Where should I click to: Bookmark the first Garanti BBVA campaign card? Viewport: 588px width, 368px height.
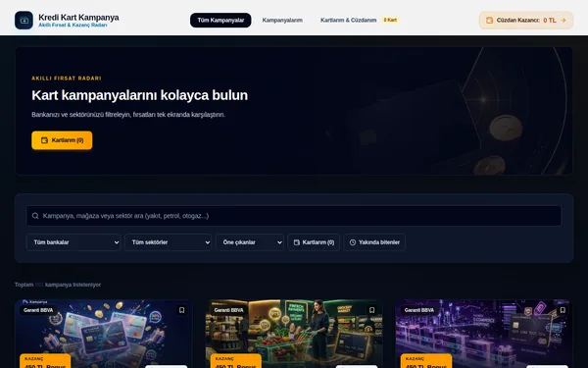182,310
